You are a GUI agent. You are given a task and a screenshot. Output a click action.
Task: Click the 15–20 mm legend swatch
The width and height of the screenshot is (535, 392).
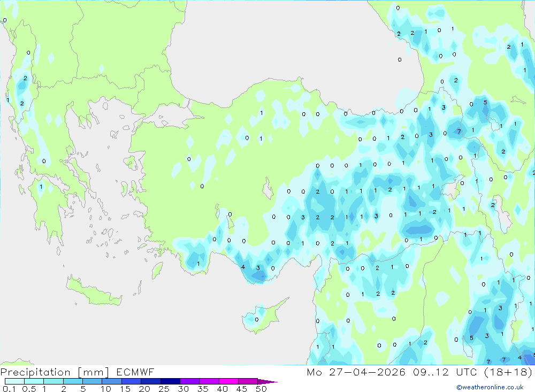(x=132, y=381)
